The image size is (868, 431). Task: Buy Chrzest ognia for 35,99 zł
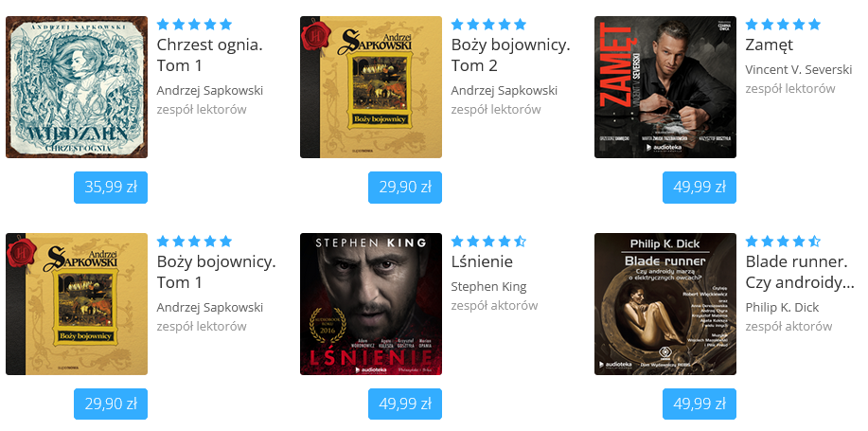click(x=111, y=188)
